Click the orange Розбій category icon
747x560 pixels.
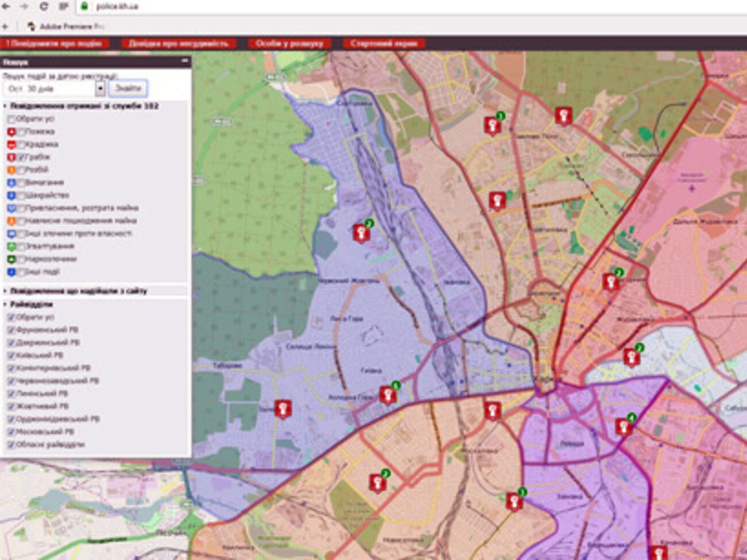[11, 170]
